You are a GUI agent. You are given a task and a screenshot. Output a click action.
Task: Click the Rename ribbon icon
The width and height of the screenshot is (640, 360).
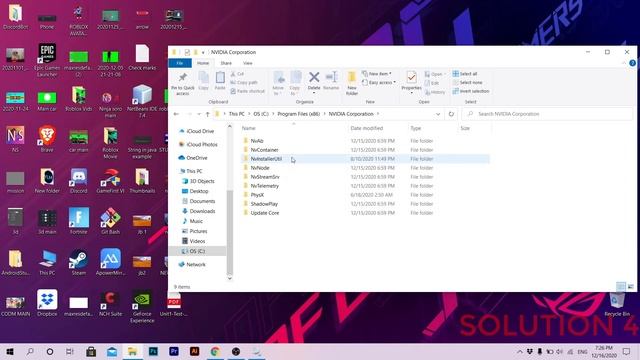(x=331, y=80)
